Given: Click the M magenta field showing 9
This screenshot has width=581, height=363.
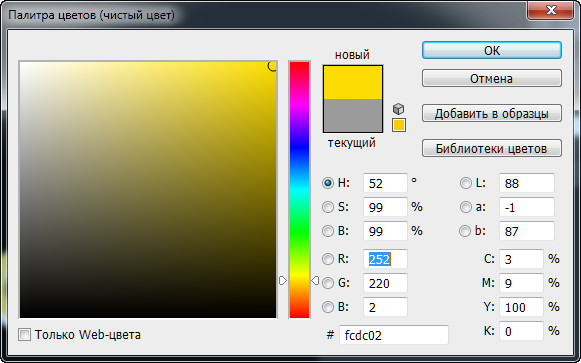Looking at the screenshot, I should 521,283.
